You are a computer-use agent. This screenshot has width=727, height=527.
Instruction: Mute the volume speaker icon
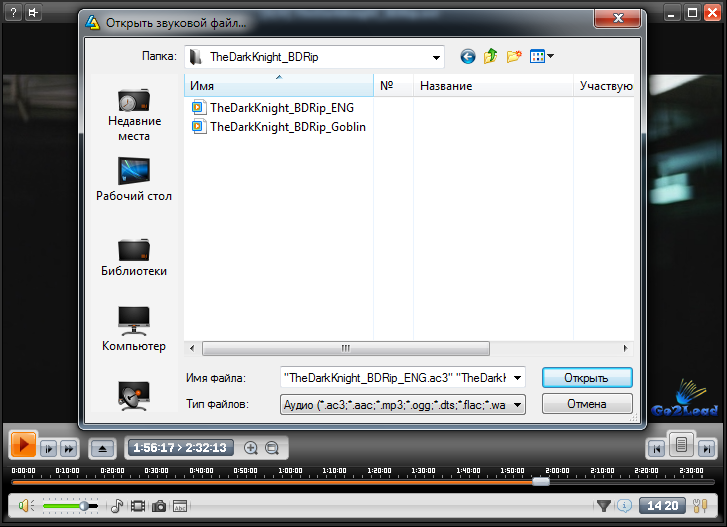[26, 506]
